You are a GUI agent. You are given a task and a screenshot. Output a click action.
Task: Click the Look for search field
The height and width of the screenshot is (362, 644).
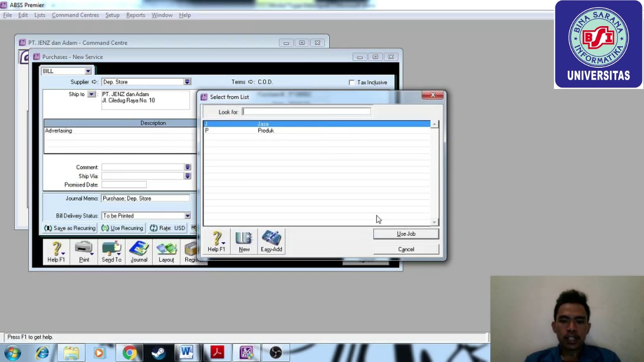tap(306, 112)
